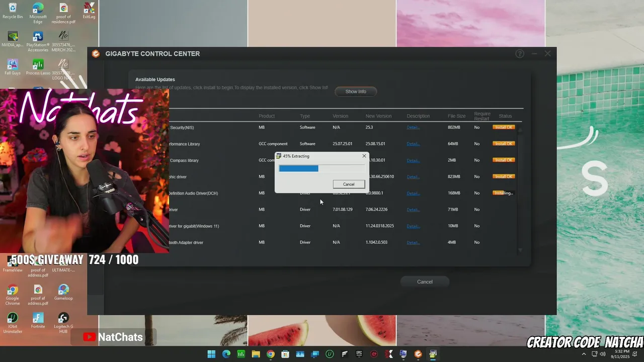This screenshot has width=644, height=362.
Task: Launch the Fortnite desktop shortcut
Action: [x=38, y=321]
